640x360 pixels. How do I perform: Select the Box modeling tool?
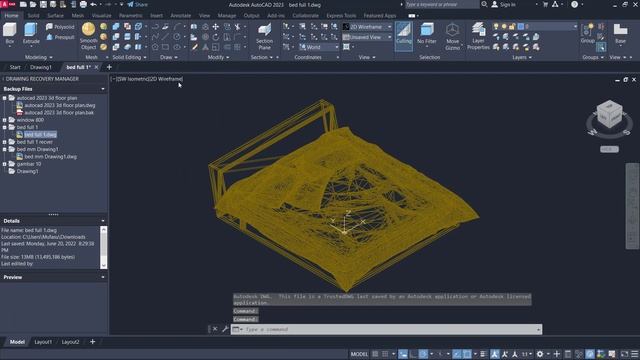(x=10, y=33)
